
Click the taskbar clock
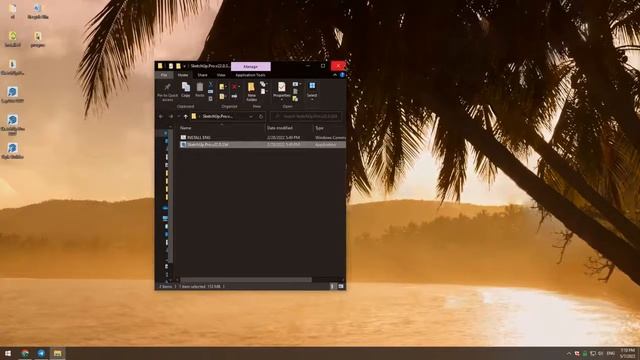[x=627, y=353]
